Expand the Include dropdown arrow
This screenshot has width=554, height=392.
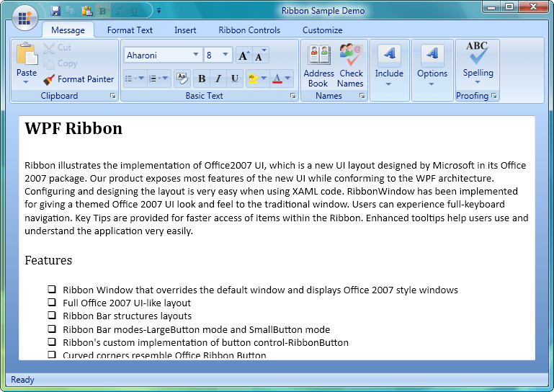tap(388, 84)
